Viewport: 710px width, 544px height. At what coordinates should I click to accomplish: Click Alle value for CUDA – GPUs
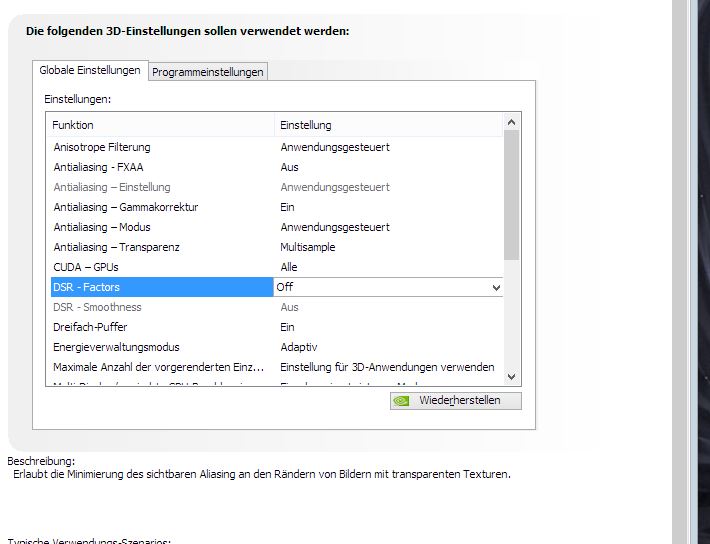288,267
